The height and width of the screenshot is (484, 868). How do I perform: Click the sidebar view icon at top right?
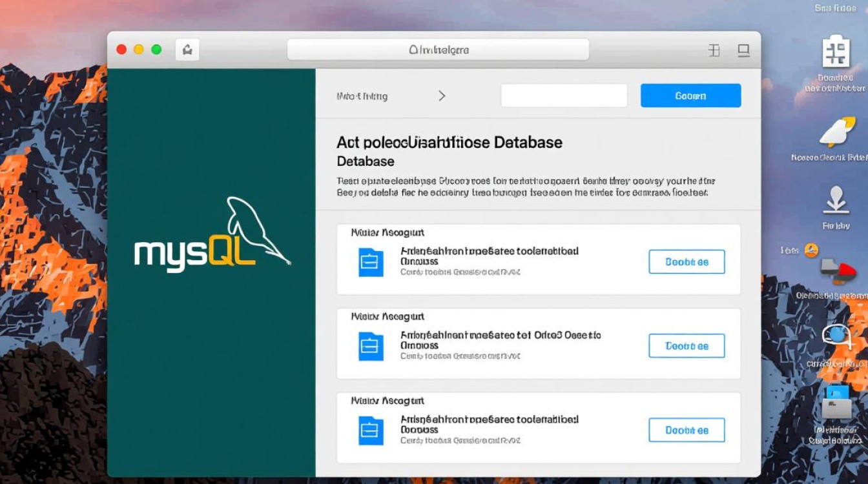(714, 50)
